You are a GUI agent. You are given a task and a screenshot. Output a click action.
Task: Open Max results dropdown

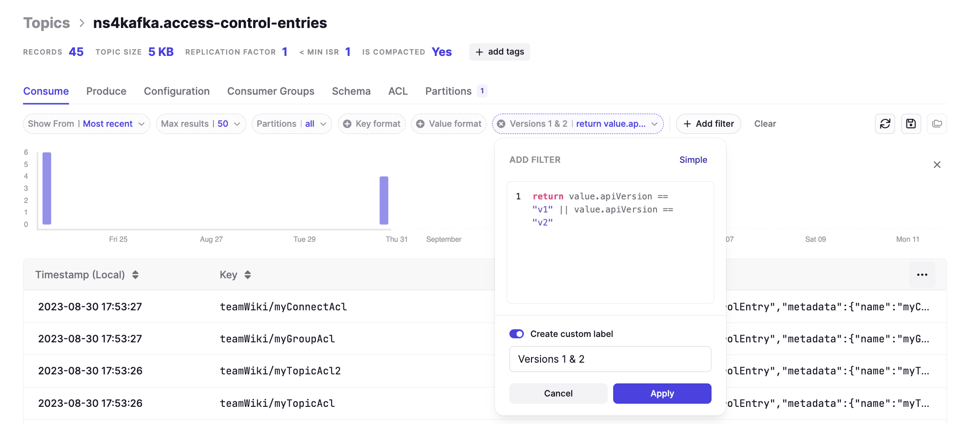201,124
